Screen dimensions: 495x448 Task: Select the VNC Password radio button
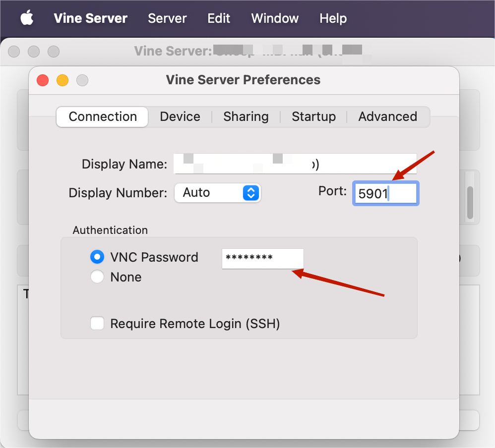click(97, 257)
